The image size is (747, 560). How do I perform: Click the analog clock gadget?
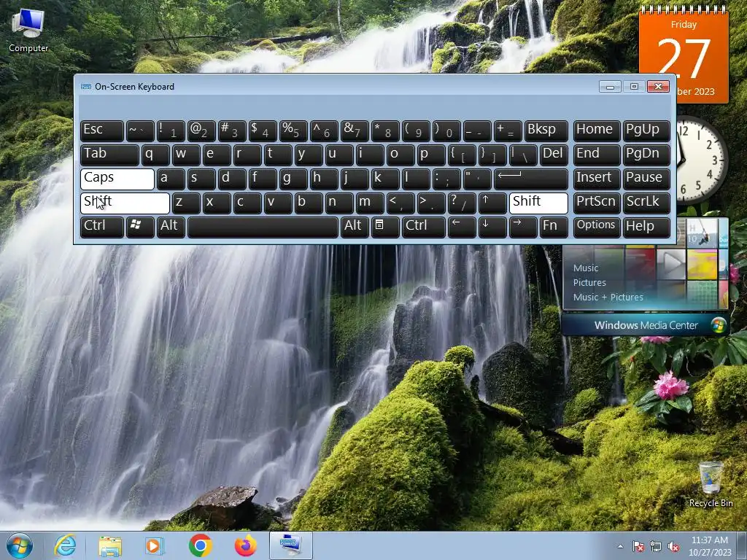(x=700, y=160)
